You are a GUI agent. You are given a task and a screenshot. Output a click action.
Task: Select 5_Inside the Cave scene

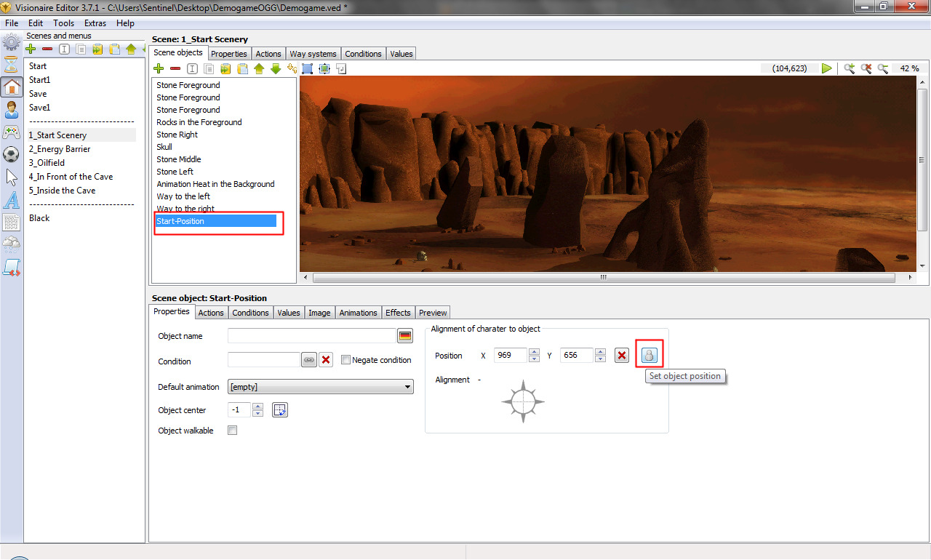[63, 191]
